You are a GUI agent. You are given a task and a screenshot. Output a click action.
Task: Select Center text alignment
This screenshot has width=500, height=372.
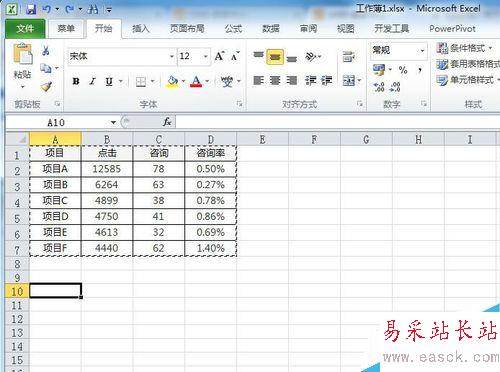tap(275, 81)
